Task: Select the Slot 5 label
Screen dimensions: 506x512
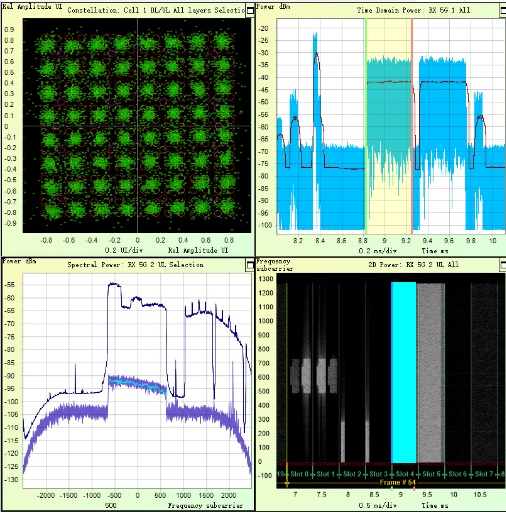Action: pos(431,474)
